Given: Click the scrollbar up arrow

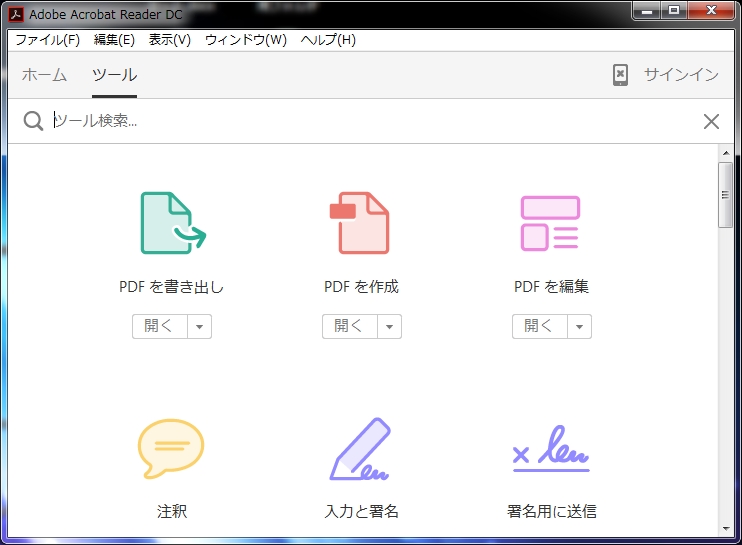Looking at the screenshot, I should point(726,153).
